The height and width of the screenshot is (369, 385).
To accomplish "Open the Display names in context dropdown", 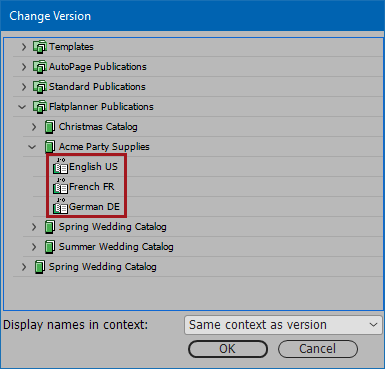I will tap(283, 325).
